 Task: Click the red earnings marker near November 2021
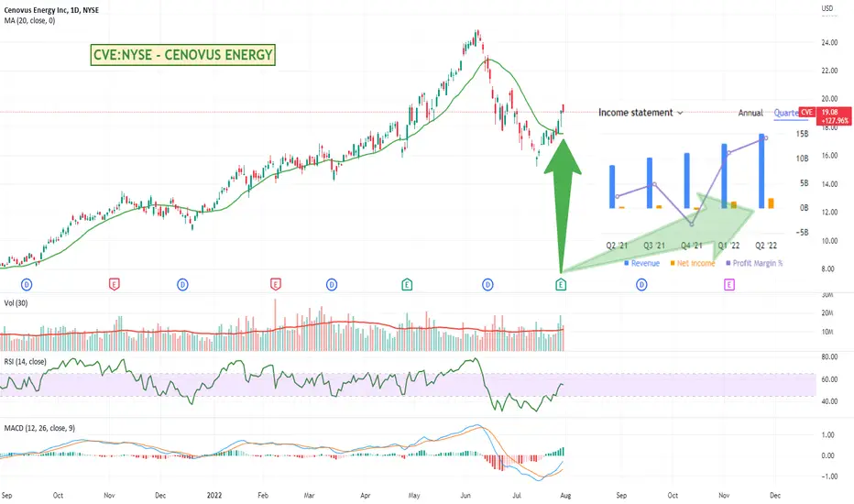(114, 284)
